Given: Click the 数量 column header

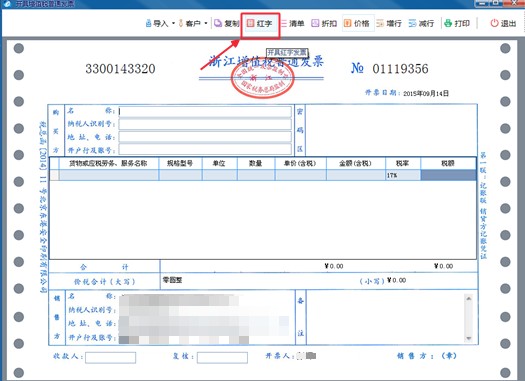Looking at the screenshot, I should point(256,163).
